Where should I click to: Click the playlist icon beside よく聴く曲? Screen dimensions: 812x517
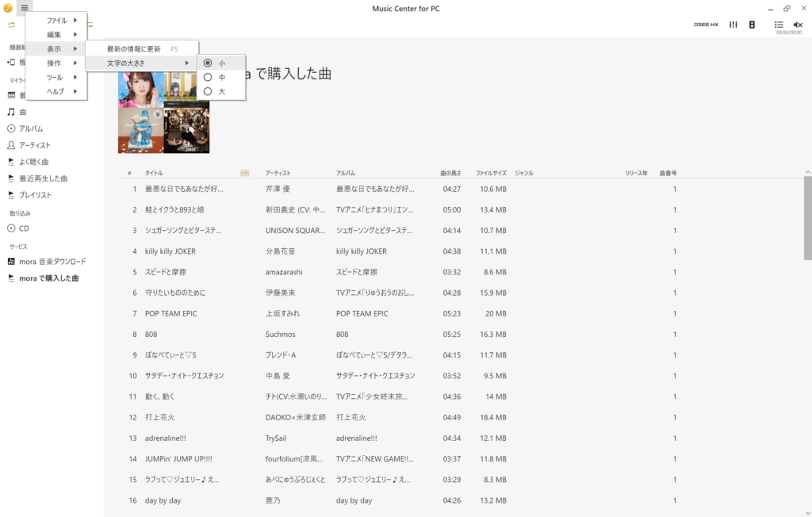11,162
